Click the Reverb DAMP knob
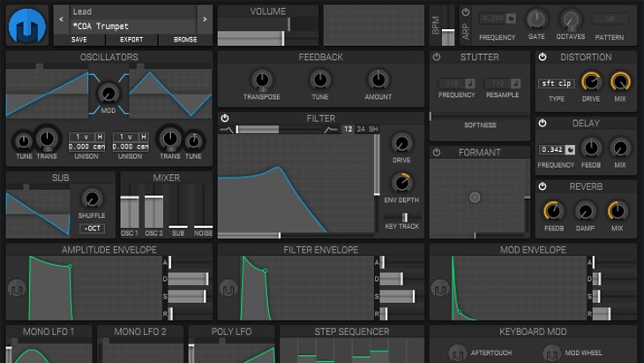The height and width of the screenshot is (363, 644). tap(585, 211)
